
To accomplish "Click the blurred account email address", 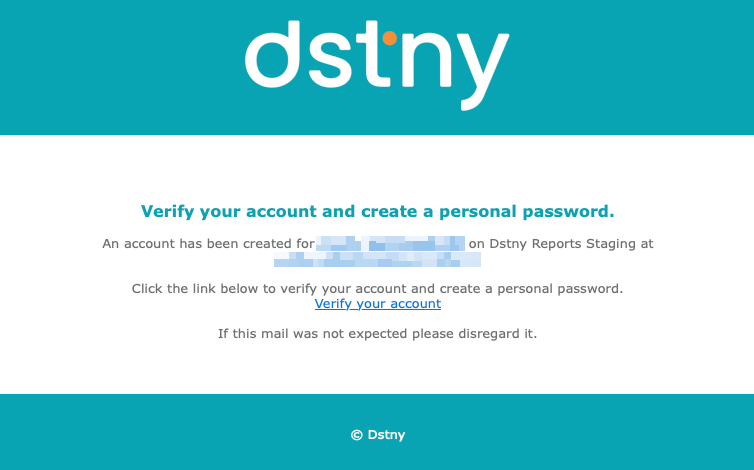I will click(x=390, y=243).
